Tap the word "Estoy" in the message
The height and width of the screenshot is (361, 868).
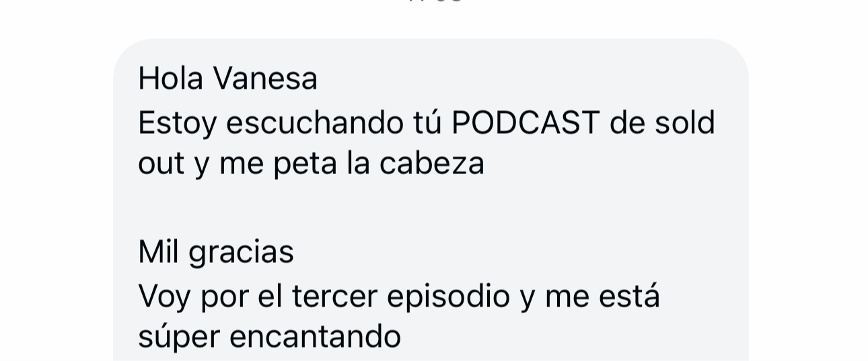click(x=177, y=122)
